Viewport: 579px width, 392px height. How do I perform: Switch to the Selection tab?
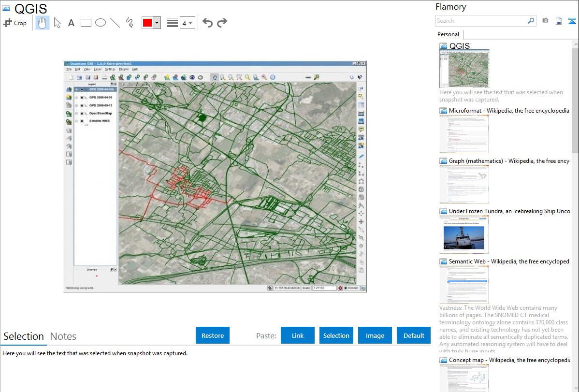click(x=24, y=336)
